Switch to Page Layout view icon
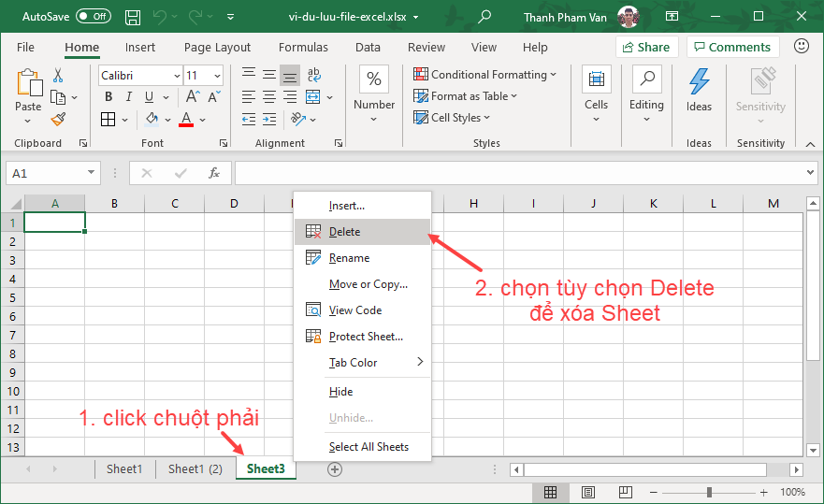Image resolution: width=824 pixels, height=504 pixels. click(x=588, y=492)
